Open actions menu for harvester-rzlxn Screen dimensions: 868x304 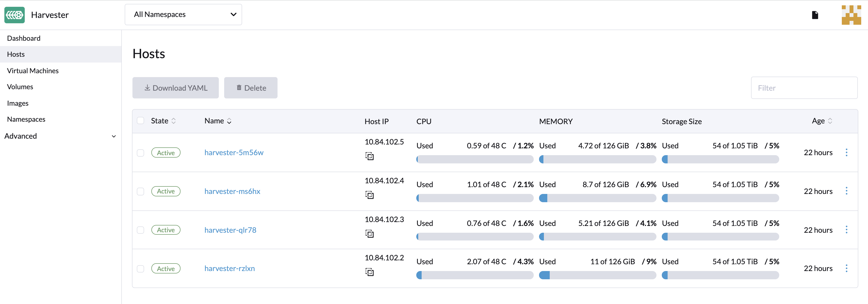846,268
